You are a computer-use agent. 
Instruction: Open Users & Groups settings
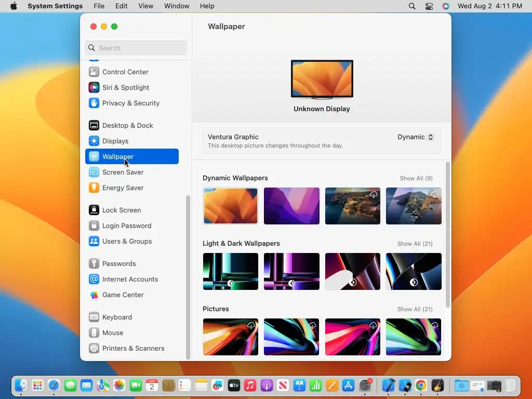coord(131,242)
